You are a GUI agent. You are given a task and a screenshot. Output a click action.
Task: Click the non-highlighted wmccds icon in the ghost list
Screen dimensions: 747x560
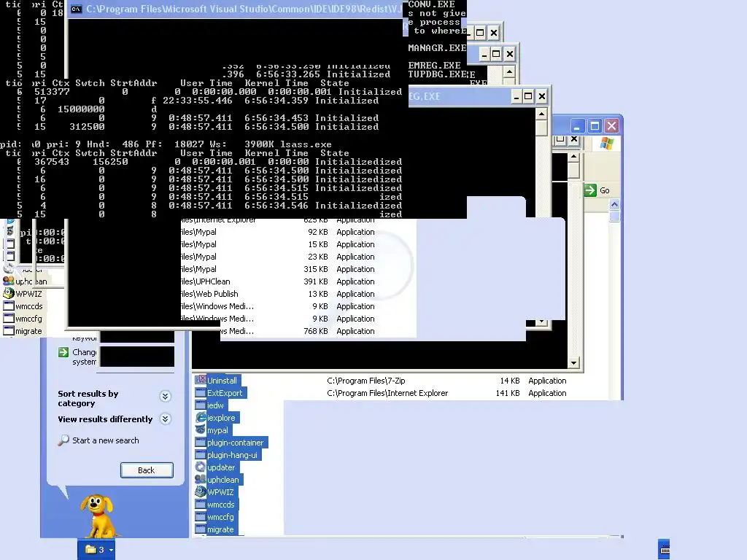coord(9,306)
